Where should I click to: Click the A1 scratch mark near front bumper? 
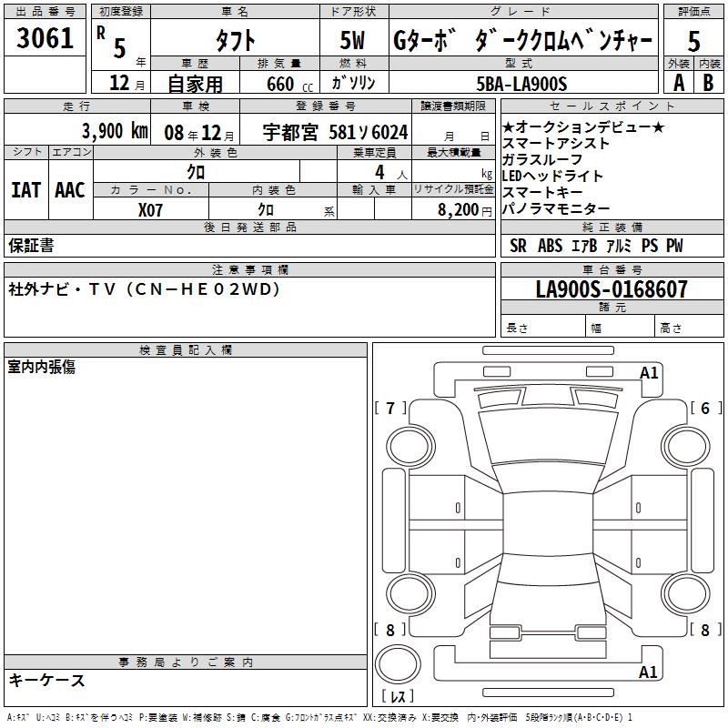[649, 373]
